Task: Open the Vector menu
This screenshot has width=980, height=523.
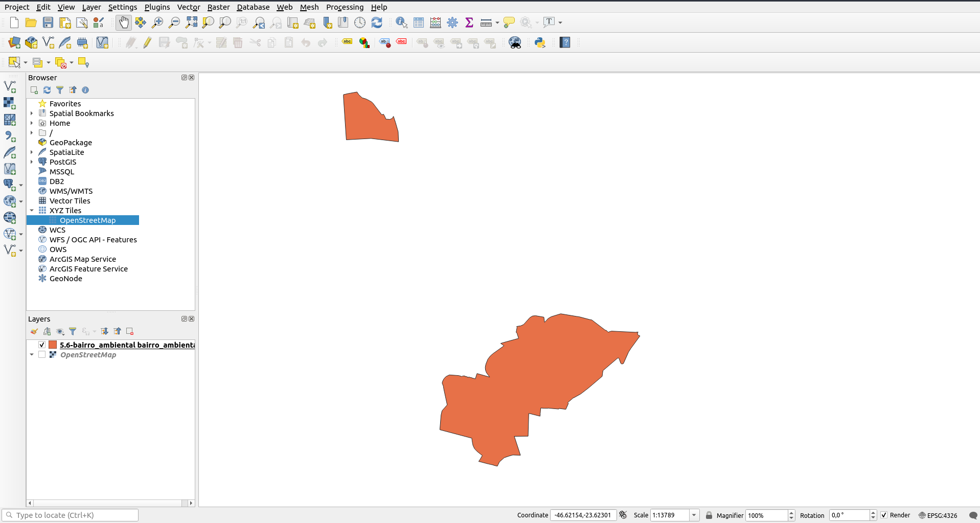Action: 189,7
